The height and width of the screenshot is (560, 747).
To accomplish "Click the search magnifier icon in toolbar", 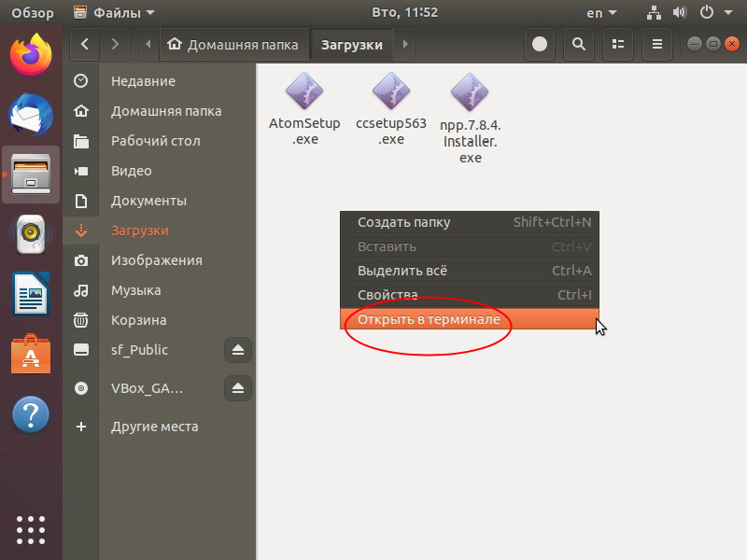I will click(x=579, y=44).
